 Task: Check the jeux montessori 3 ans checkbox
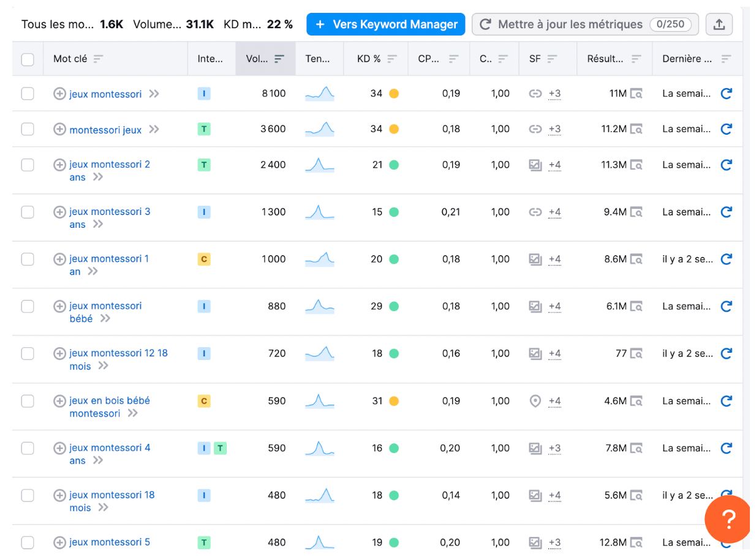point(28,212)
